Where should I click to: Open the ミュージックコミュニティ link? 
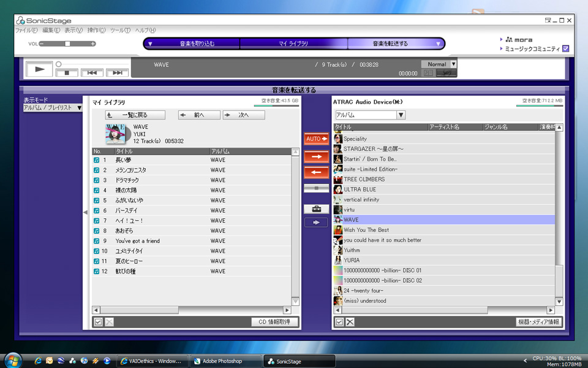pyautogui.click(x=532, y=49)
